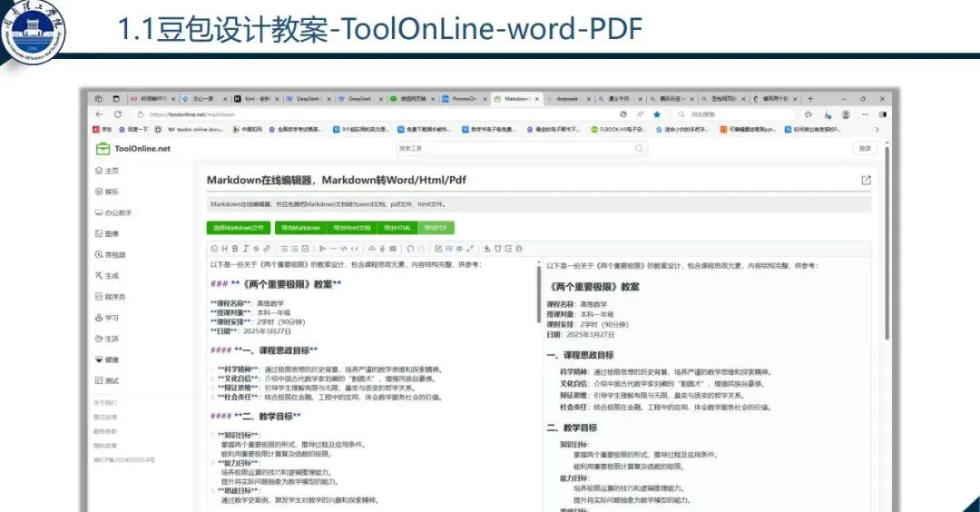Insert table in the editor
Viewport: 980px width, 512px height.
coord(393,248)
